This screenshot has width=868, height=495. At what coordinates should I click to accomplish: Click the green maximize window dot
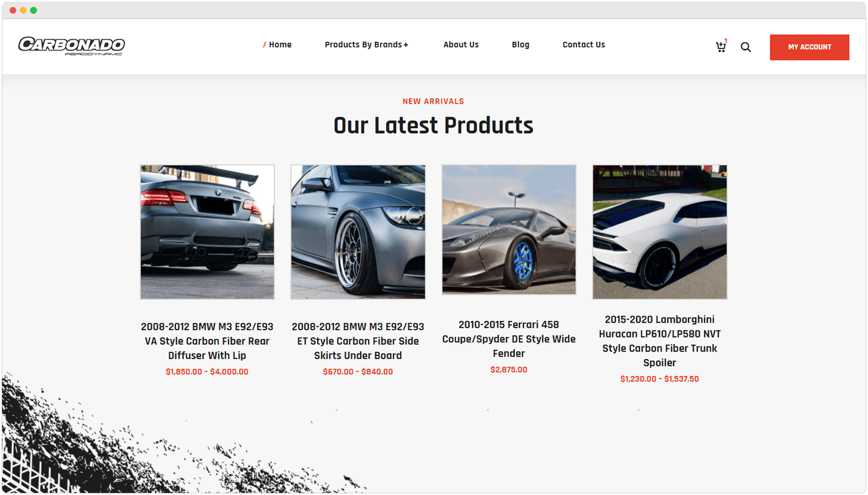tap(34, 10)
